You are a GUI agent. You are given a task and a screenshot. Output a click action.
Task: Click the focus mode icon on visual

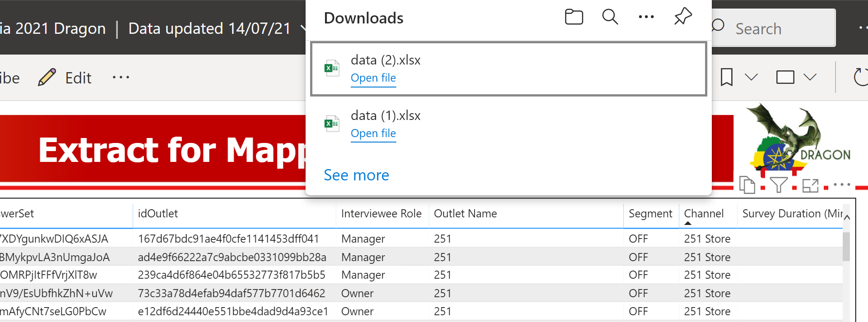[x=810, y=185]
